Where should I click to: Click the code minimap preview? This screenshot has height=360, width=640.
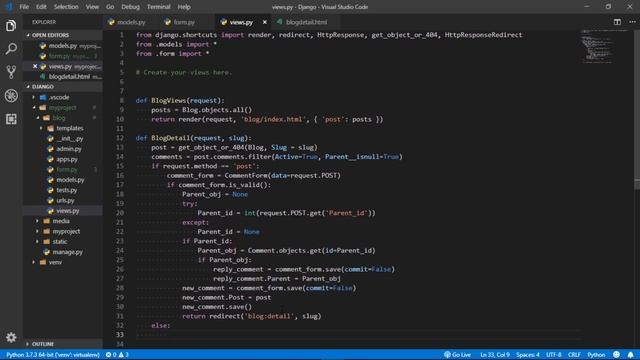(x=597, y=46)
